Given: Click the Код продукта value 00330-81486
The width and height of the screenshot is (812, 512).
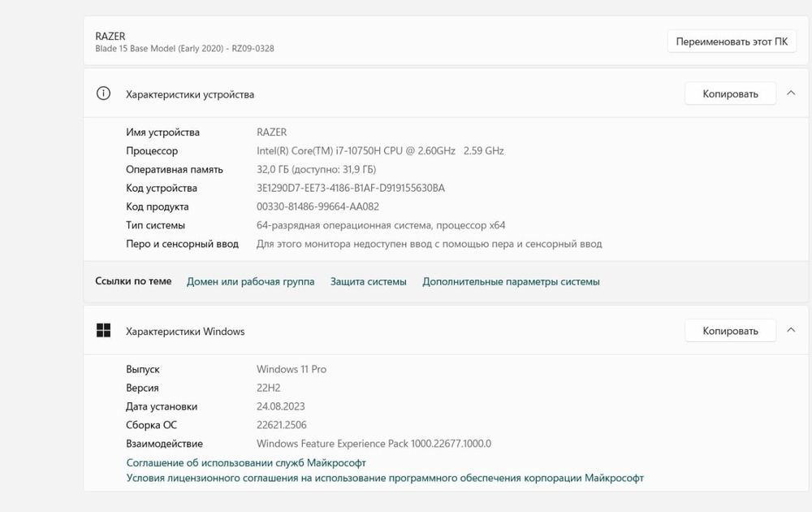Looking at the screenshot, I should [x=317, y=206].
